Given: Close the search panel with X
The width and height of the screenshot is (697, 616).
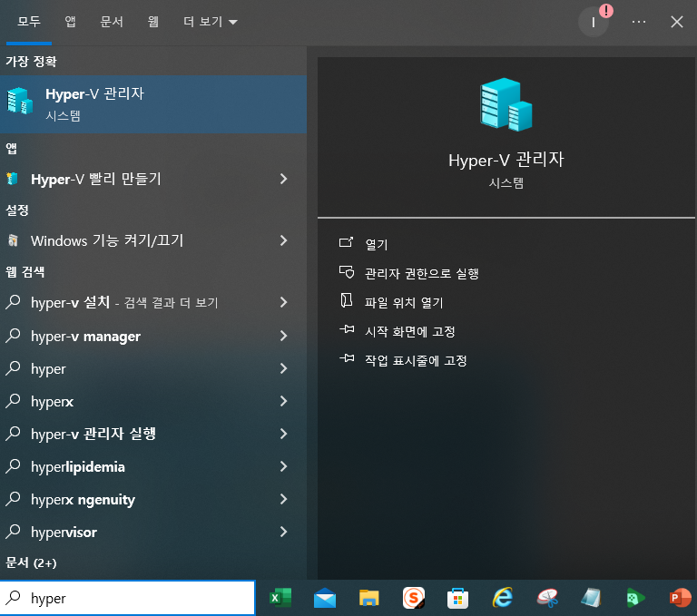Looking at the screenshot, I should click(x=676, y=22).
